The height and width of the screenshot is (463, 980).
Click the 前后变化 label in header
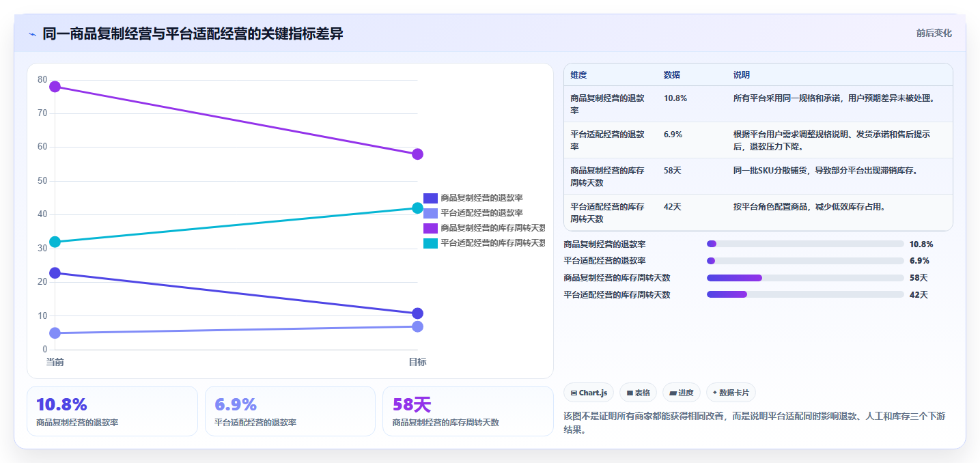tap(934, 33)
